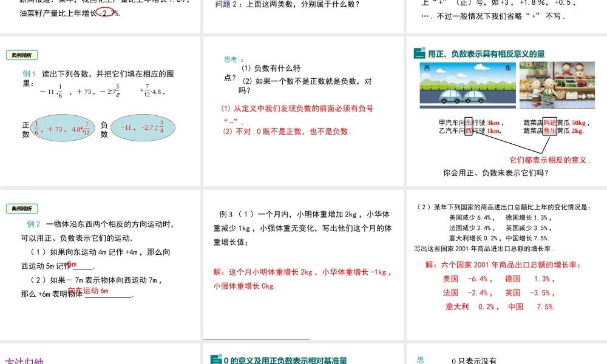Viewport: 607px width, 364px height.
Task: Click the vegetable shop picture
Action: [557, 85]
